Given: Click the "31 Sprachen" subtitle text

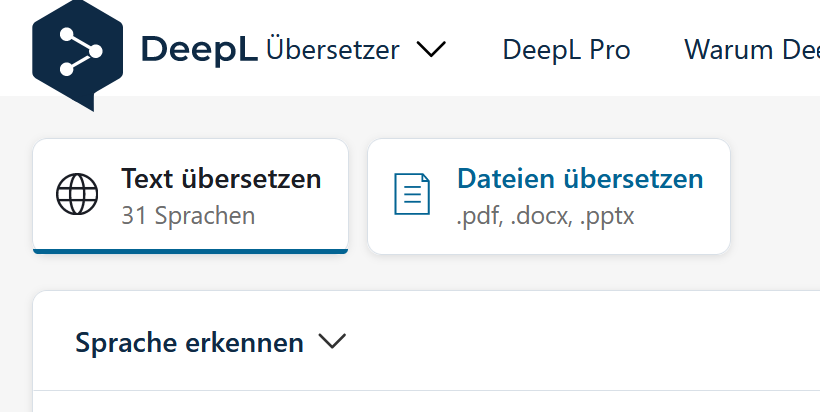Looking at the screenshot, I should (188, 215).
